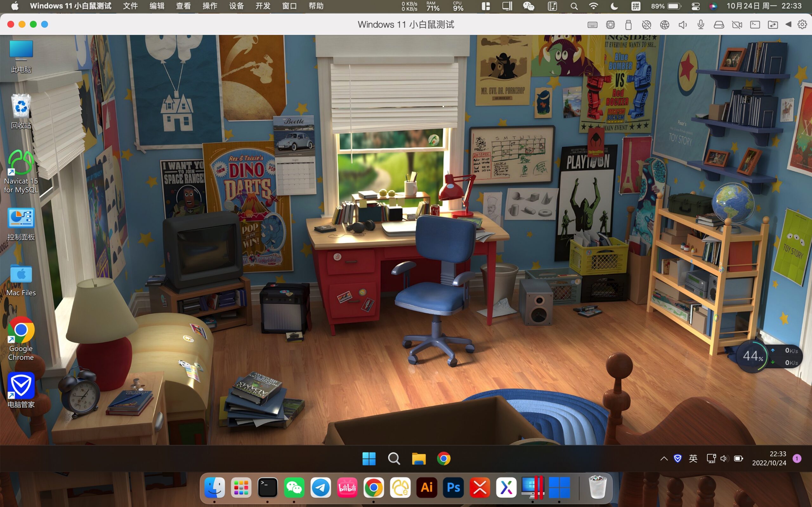Image resolution: width=812 pixels, height=507 pixels.
Task: Select the 控制面板 control panel icon
Action: coord(21,224)
